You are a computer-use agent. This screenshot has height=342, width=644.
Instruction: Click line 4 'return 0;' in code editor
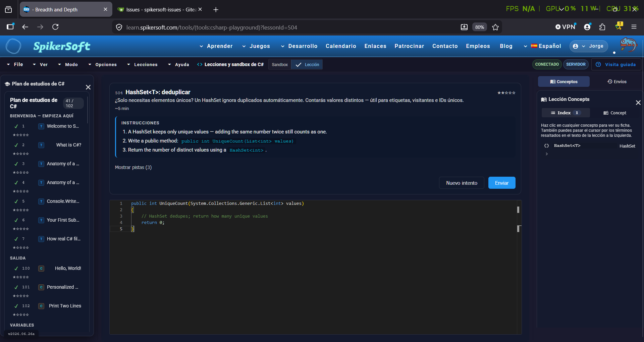153,223
